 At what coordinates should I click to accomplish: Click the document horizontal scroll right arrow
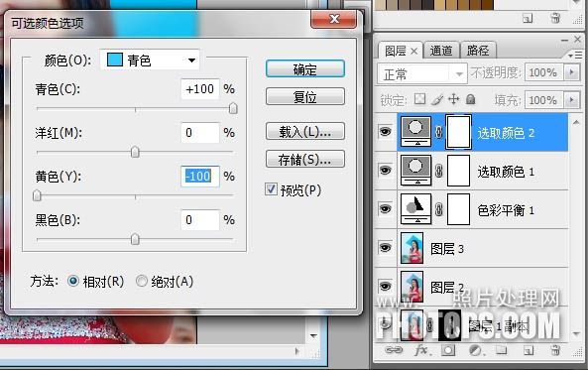297,351
